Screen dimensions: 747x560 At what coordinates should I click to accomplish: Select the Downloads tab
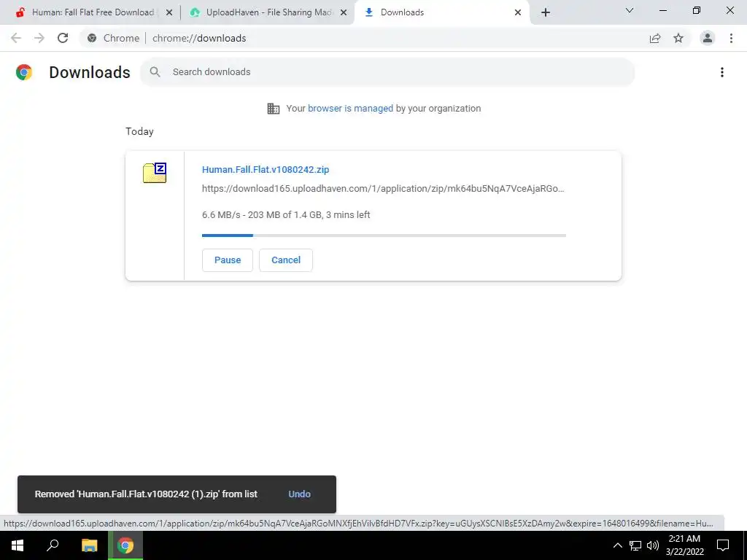click(441, 12)
